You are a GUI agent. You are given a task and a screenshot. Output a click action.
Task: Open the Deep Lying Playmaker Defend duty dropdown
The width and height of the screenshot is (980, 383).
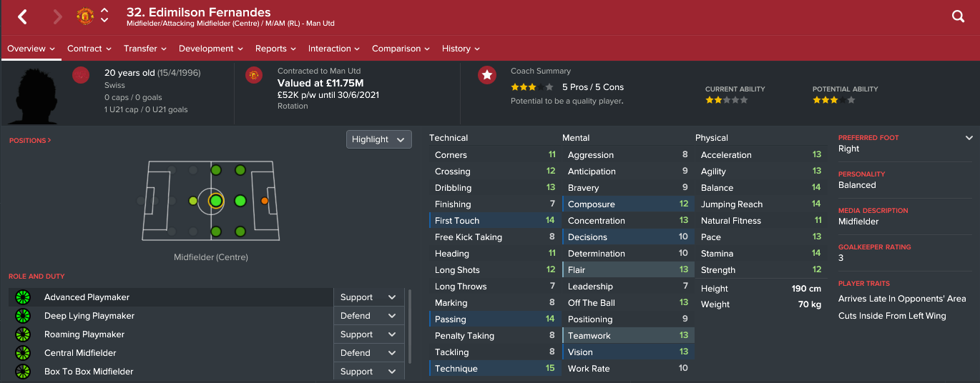(368, 316)
